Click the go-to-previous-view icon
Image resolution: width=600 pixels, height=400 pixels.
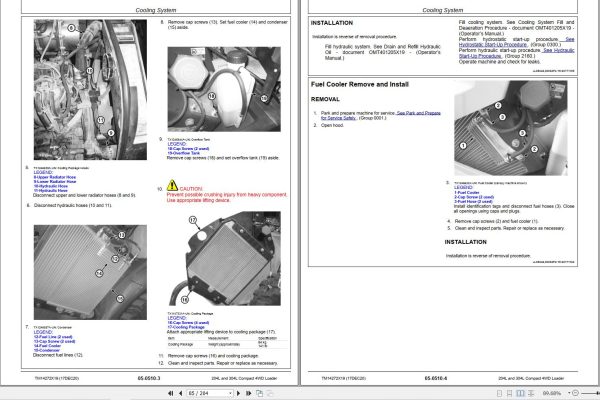(x=259, y=393)
